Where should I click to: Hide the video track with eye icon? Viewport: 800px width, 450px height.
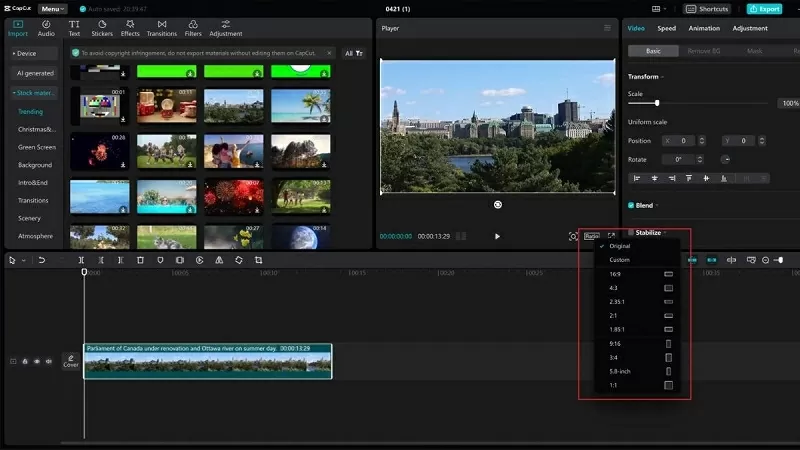pyautogui.click(x=36, y=361)
